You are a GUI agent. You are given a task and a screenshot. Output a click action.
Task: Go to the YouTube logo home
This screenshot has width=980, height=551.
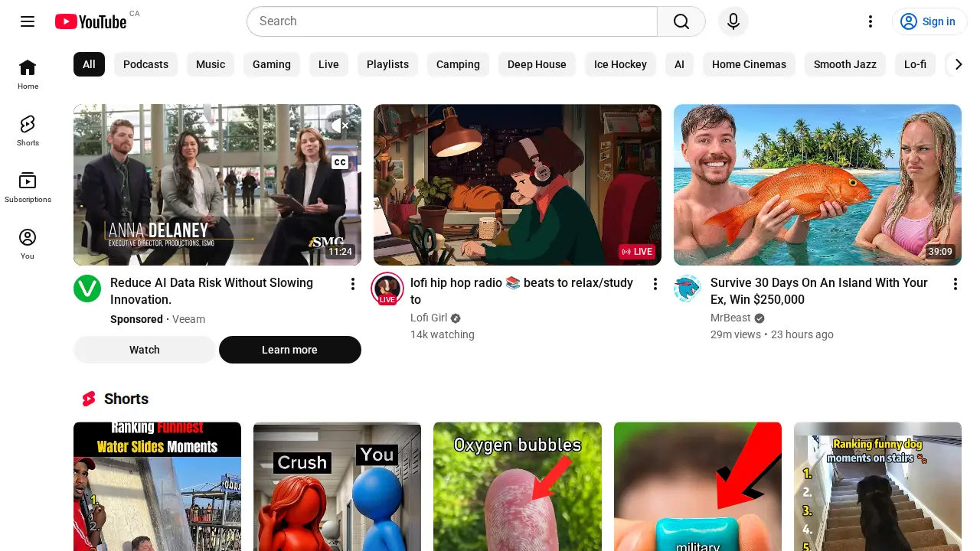(91, 21)
